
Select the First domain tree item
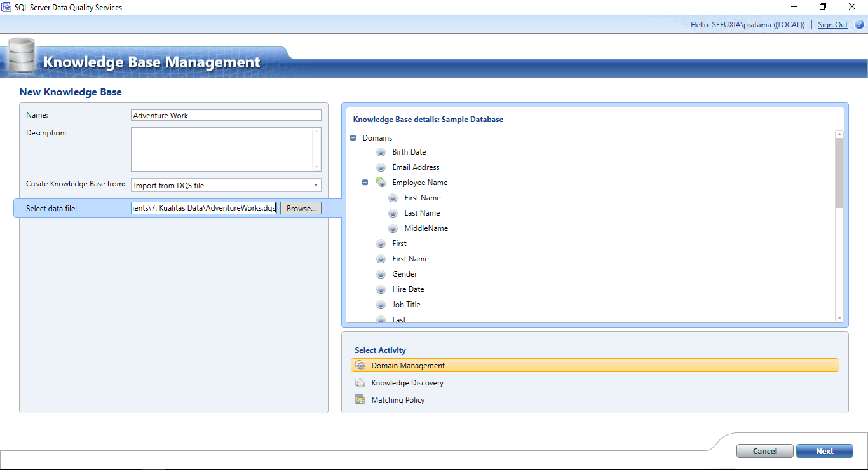399,244
